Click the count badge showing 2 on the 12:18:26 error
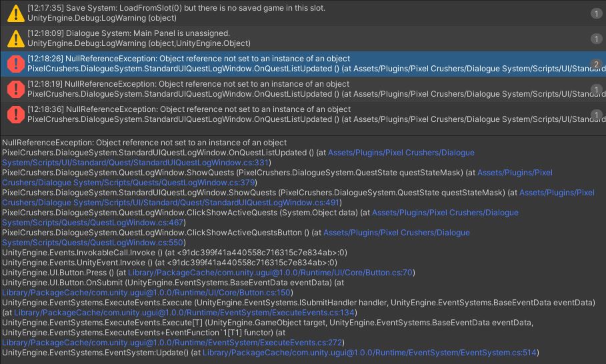The height and width of the screenshot is (364, 606). (x=597, y=64)
